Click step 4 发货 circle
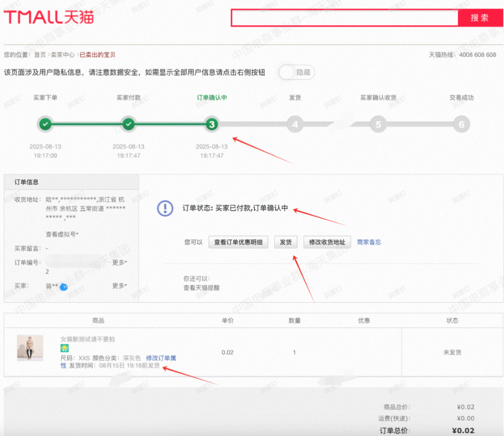This screenshot has height=436, width=504. [295, 124]
